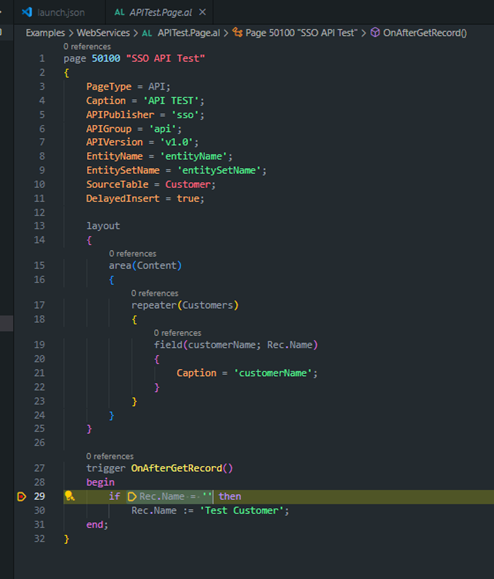The image size is (494, 579).
Task: Open 0 references lens above repeater(Customers)
Action: 155,293
